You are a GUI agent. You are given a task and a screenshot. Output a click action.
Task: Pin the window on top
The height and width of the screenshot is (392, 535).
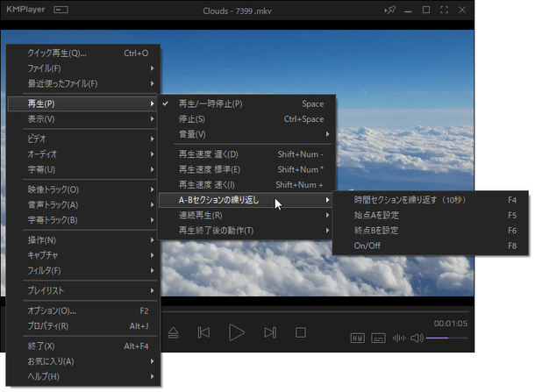click(389, 11)
